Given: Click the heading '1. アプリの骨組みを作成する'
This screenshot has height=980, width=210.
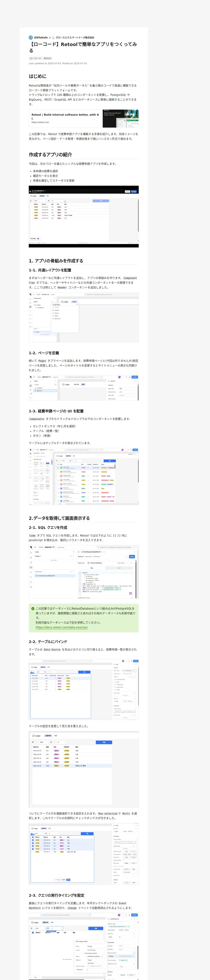Looking at the screenshot, I should pos(56,261).
